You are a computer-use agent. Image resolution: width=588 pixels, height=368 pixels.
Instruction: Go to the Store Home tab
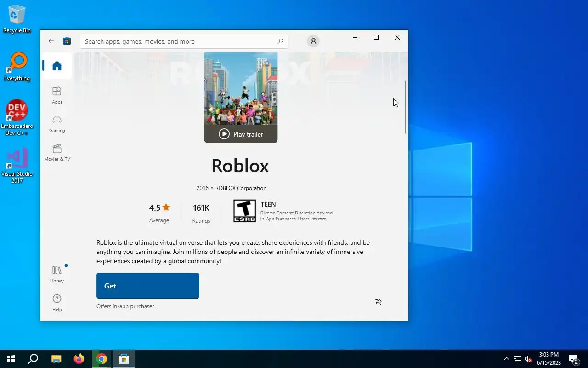pyautogui.click(x=57, y=66)
